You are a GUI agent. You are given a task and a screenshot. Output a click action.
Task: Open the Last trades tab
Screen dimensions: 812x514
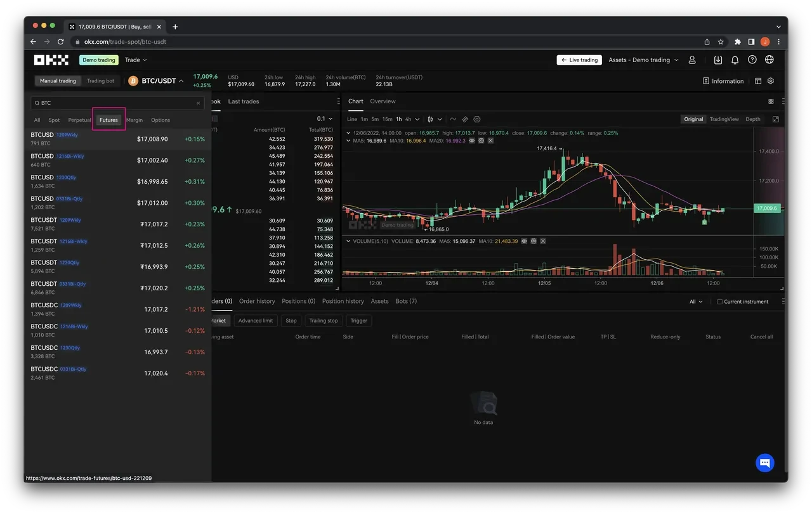(x=244, y=101)
